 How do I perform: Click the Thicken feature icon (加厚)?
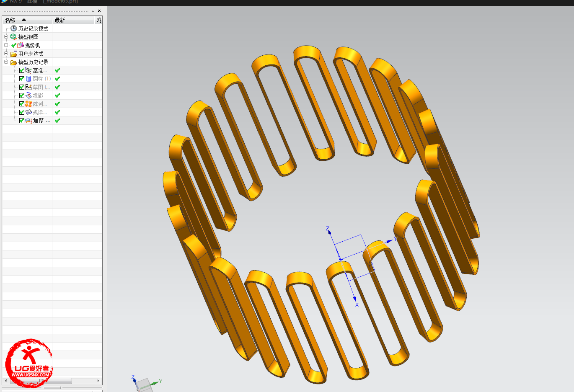[x=28, y=121]
